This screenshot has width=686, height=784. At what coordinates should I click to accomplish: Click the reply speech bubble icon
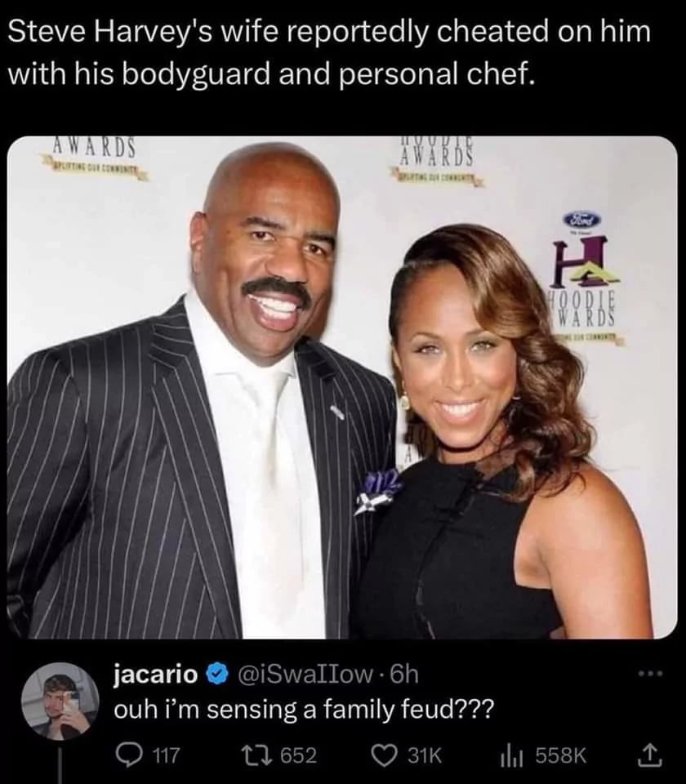coord(128,755)
